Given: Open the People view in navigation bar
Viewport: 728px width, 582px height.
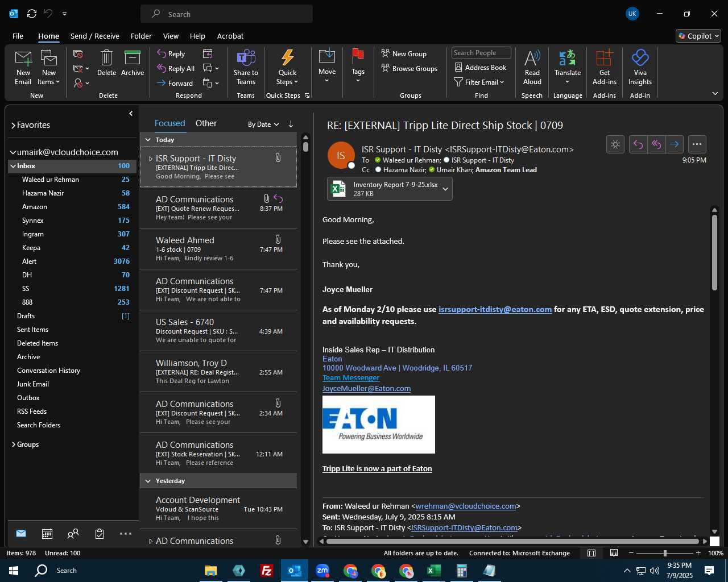Looking at the screenshot, I should click(x=73, y=534).
